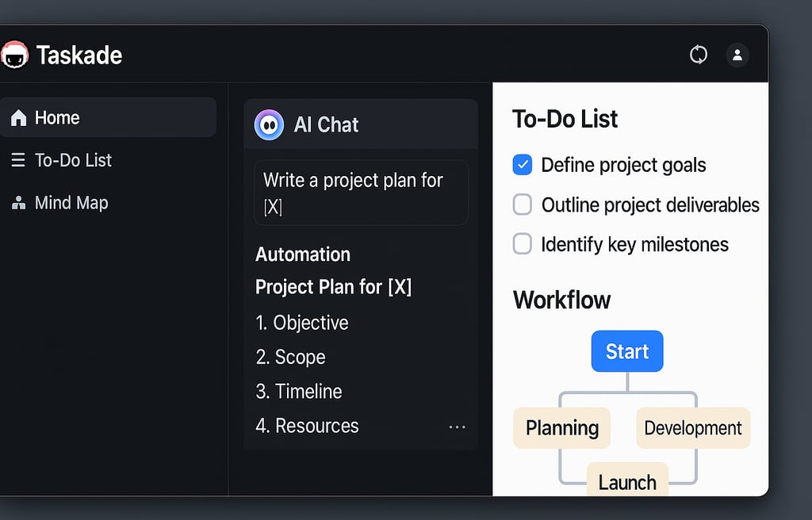Click the sync refresh icon in header
The height and width of the screenshot is (520, 812).
click(698, 55)
